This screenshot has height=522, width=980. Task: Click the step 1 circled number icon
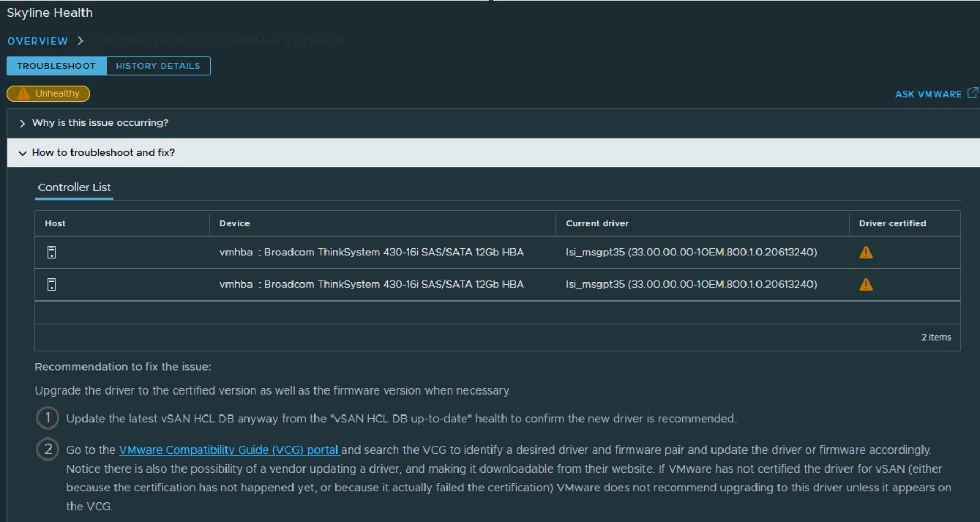pos(48,418)
